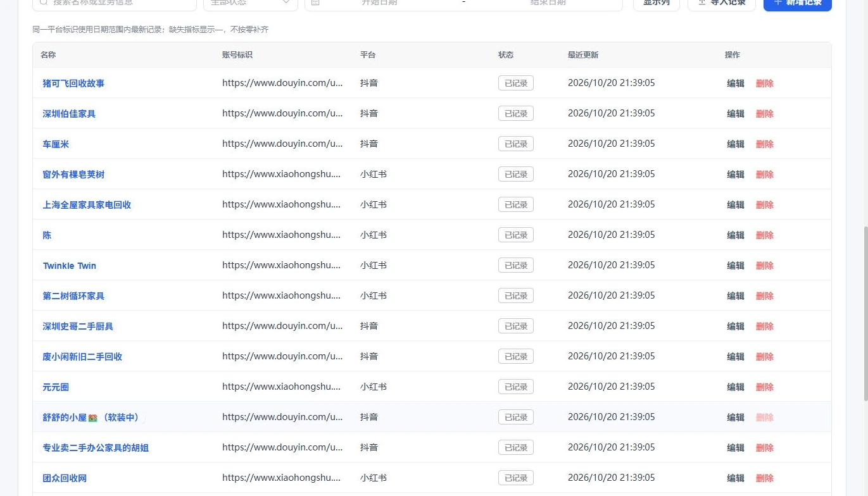This screenshot has width=868, height=496.
Task: Click the 状态 column header
Action: click(x=506, y=55)
